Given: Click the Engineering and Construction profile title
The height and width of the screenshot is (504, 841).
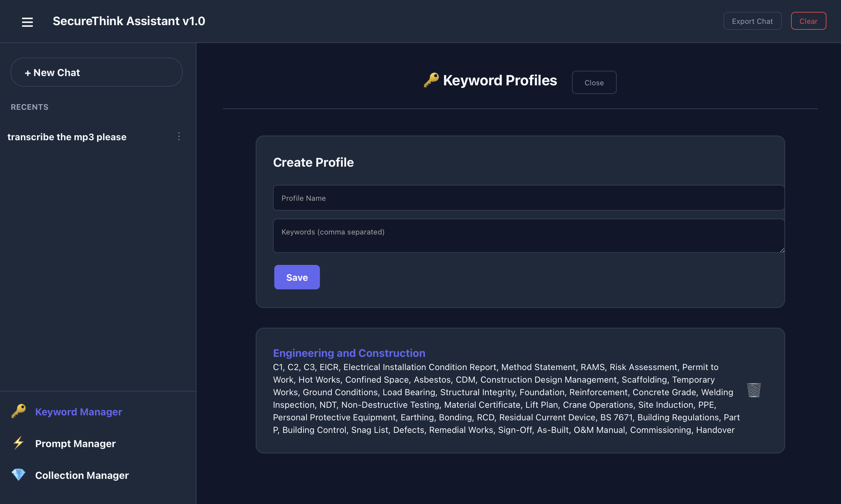Looking at the screenshot, I should (x=349, y=353).
